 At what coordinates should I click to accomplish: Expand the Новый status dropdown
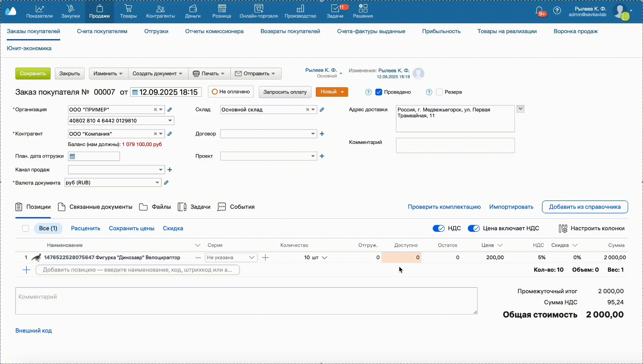(x=342, y=92)
